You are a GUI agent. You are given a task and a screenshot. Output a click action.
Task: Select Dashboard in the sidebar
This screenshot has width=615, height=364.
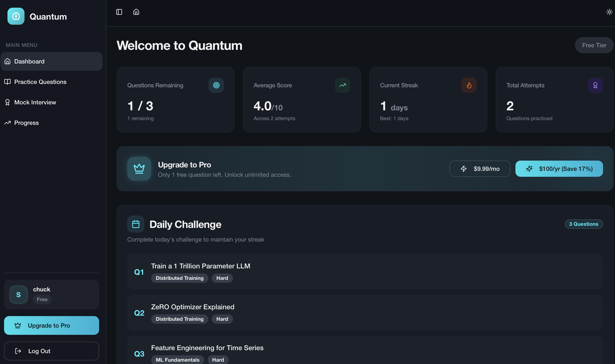(29, 61)
